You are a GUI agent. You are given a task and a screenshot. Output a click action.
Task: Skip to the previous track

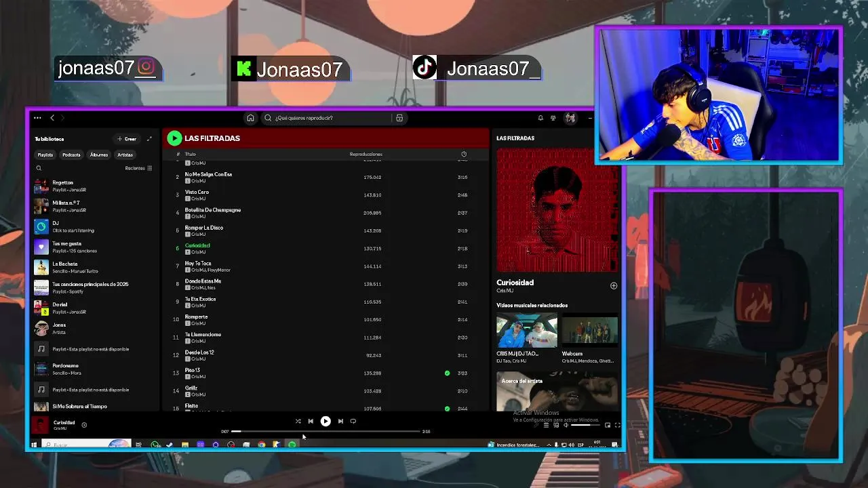tap(311, 421)
